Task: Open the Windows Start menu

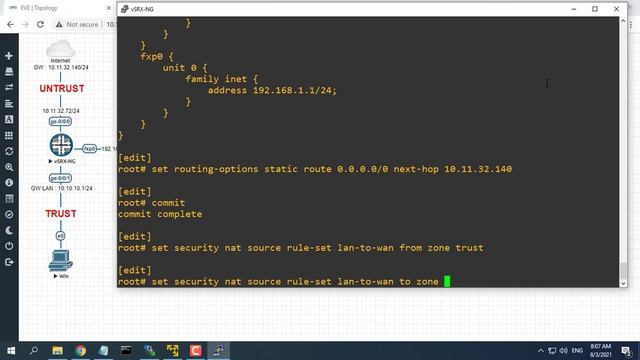Action: (11, 351)
